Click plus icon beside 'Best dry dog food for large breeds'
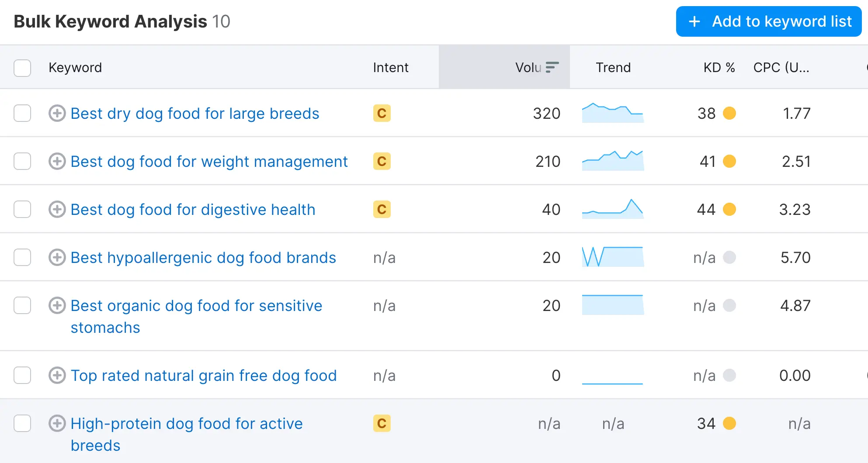868x463 pixels. pos(57,113)
